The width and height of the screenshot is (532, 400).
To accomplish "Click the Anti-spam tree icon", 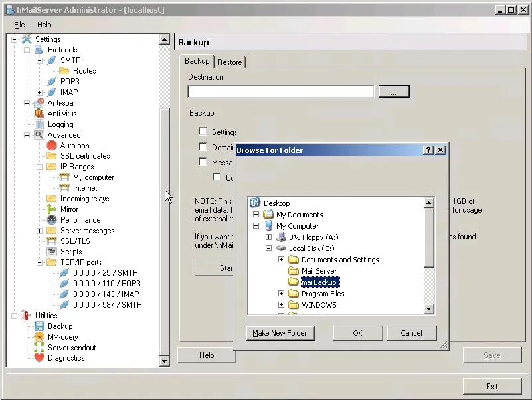I will click(x=40, y=103).
